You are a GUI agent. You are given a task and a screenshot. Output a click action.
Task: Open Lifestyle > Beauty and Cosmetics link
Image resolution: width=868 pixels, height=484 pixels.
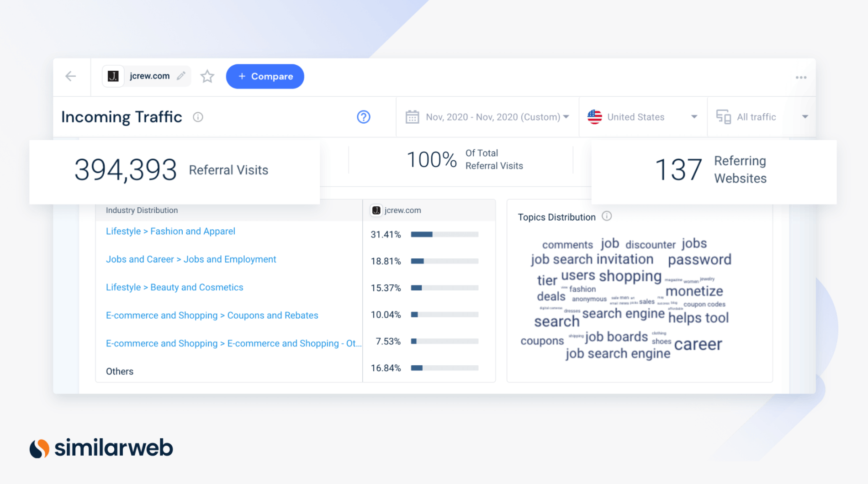tap(175, 287)
